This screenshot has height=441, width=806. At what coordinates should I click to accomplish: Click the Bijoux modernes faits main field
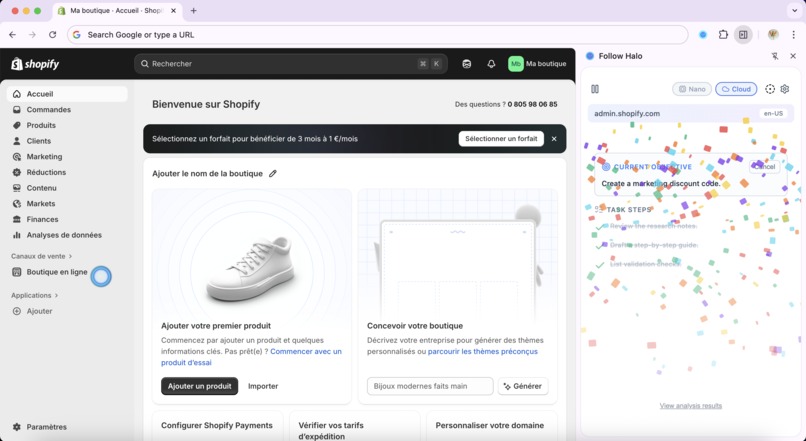[430, 386]
